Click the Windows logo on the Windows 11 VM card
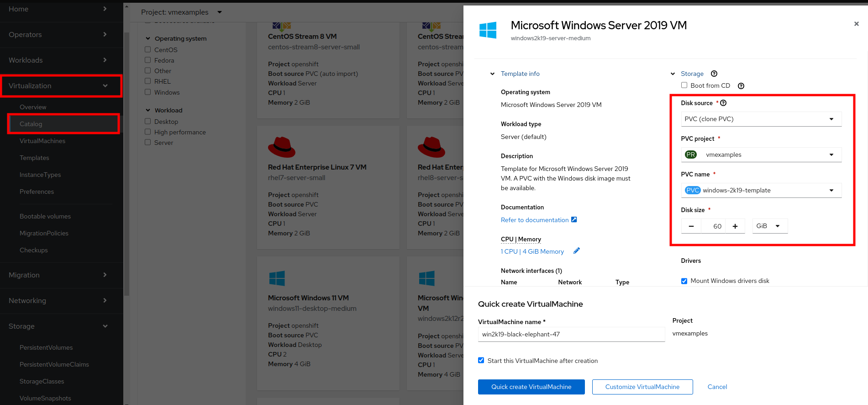Image resolution: width=868 pixels, height=405 pixels. pyautogui.click(x=277, y=278)
